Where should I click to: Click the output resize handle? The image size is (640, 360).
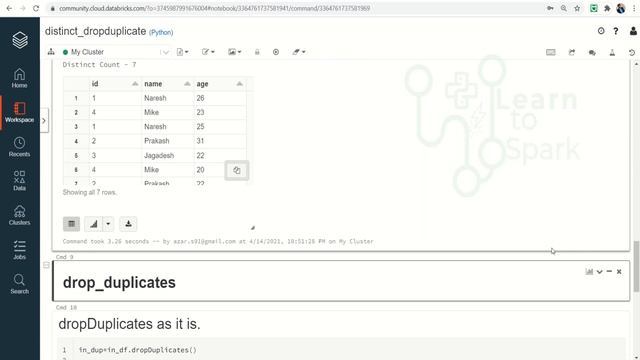tap(253, 228)
